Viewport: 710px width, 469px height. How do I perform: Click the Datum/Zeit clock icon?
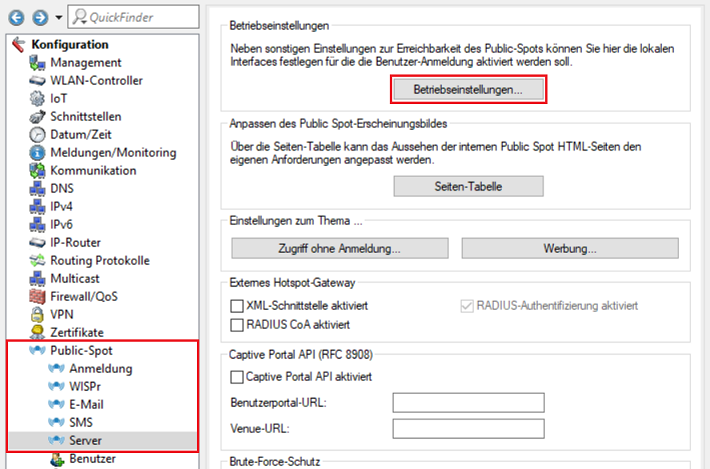37,134
